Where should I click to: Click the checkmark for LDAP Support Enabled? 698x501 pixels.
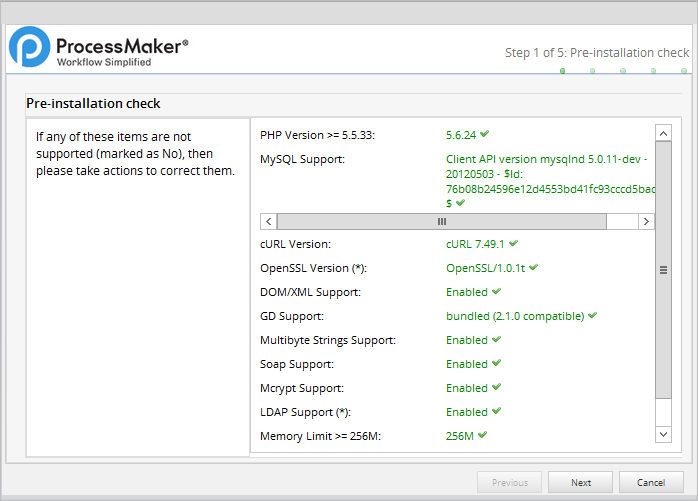pos(496,412)
